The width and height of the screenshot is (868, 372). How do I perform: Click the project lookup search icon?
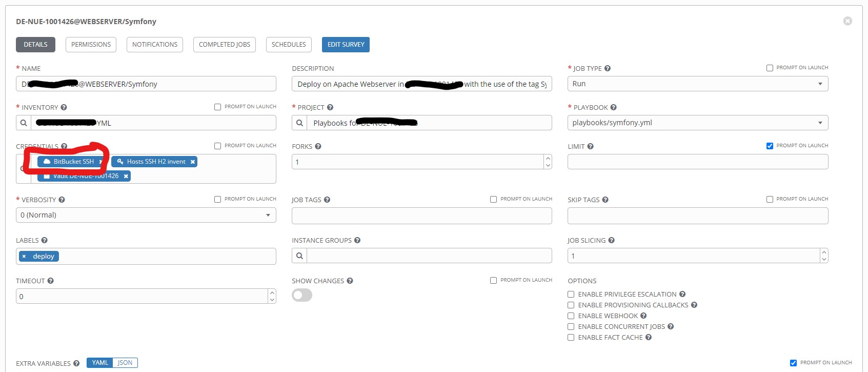[299, 123]
